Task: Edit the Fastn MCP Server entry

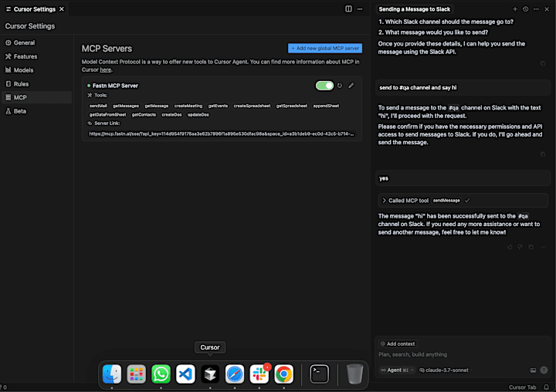Action: tap(351, 86)
